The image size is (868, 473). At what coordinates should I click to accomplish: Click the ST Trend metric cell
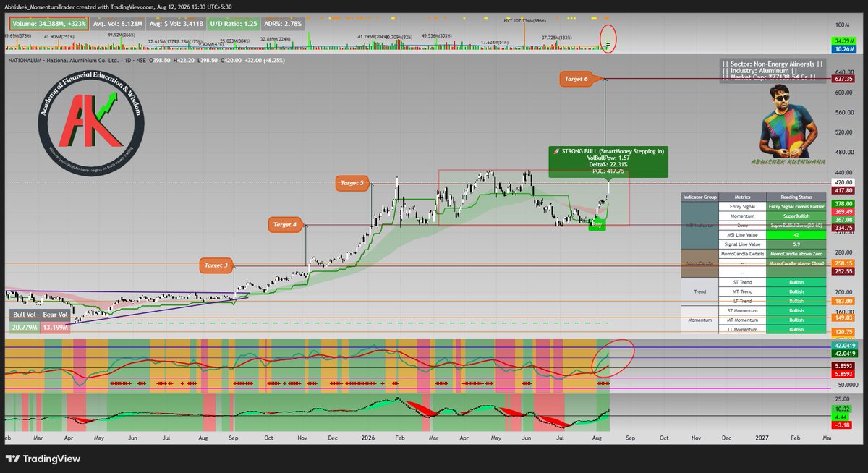coord(742,282)
